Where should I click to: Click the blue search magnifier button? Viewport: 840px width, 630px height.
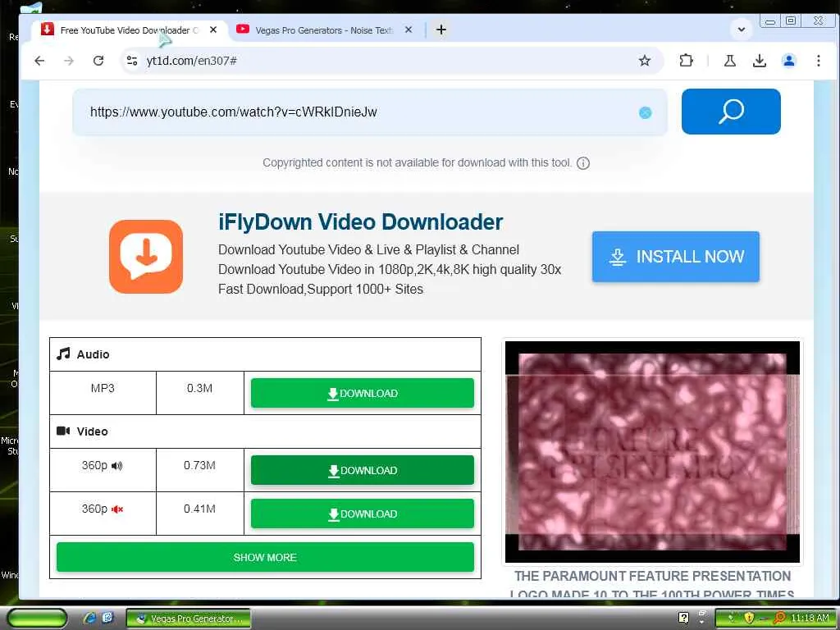click(x=731, y=112)
